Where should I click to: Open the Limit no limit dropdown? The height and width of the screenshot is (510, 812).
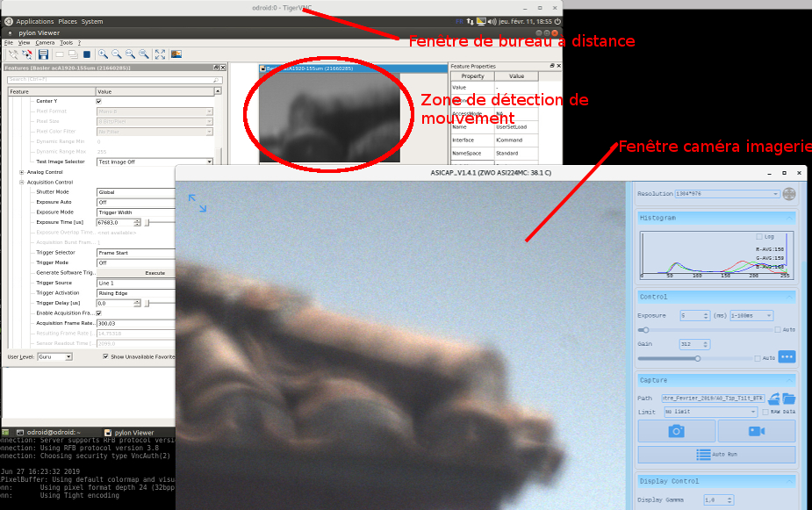tap(711, 412)
